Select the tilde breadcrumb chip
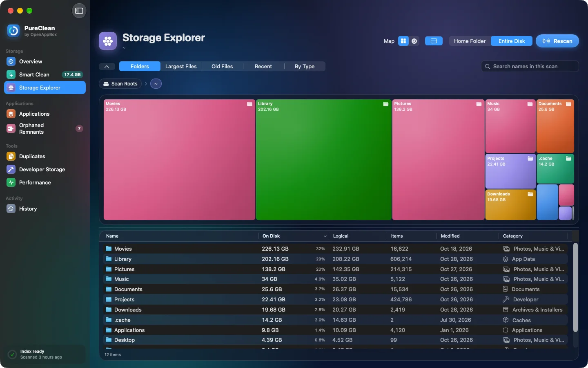 (156, 84)
